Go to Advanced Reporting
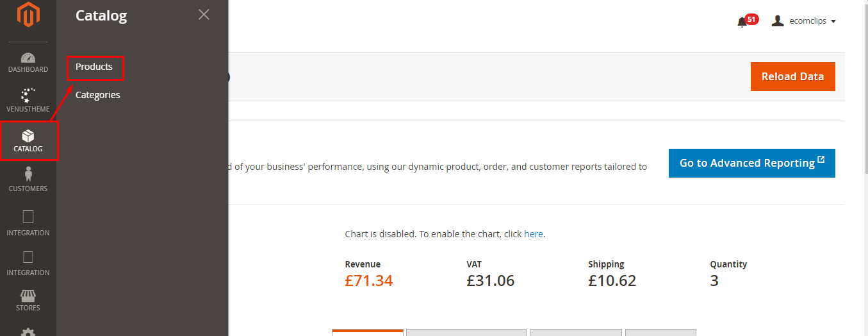 pyautogui.click(x=751, y=164)
